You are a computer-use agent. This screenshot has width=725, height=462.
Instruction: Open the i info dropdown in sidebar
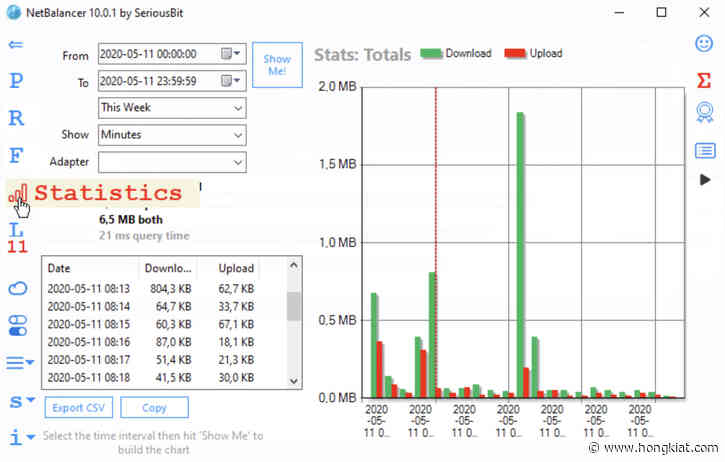[22, 437]
